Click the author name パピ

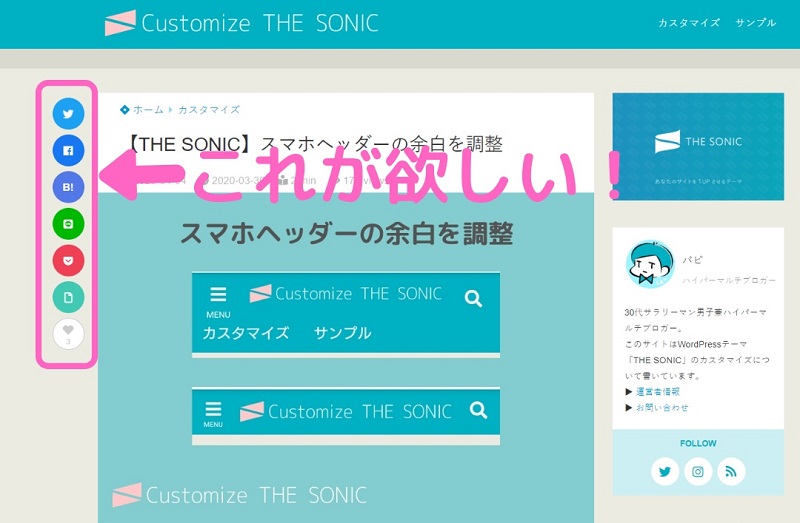click(692, 260)
